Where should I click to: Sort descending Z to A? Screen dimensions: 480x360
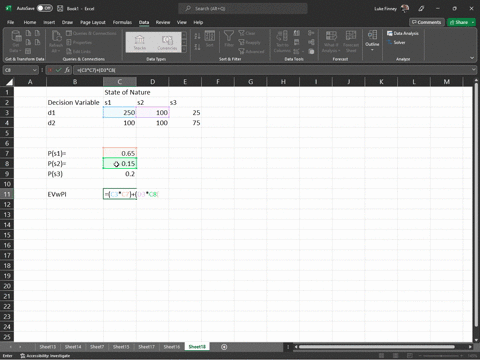coord(197,47)
